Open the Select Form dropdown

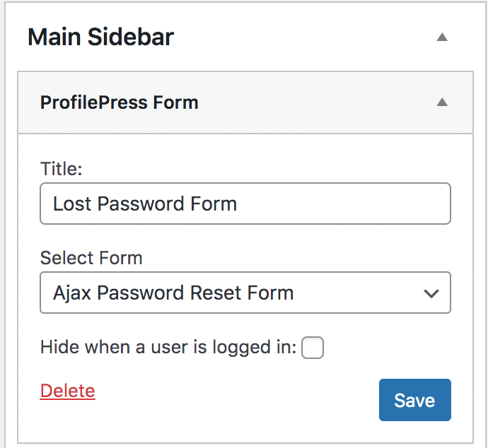[x=245, y=293]
